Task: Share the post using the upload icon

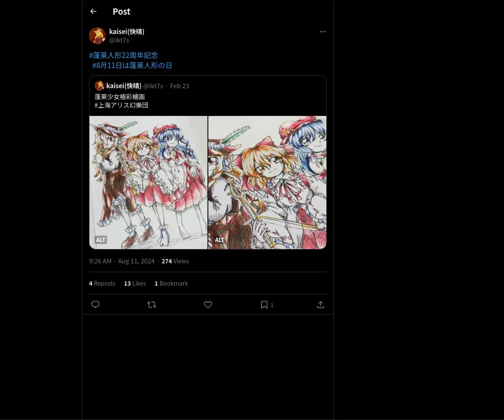Action: click(320, 304)
